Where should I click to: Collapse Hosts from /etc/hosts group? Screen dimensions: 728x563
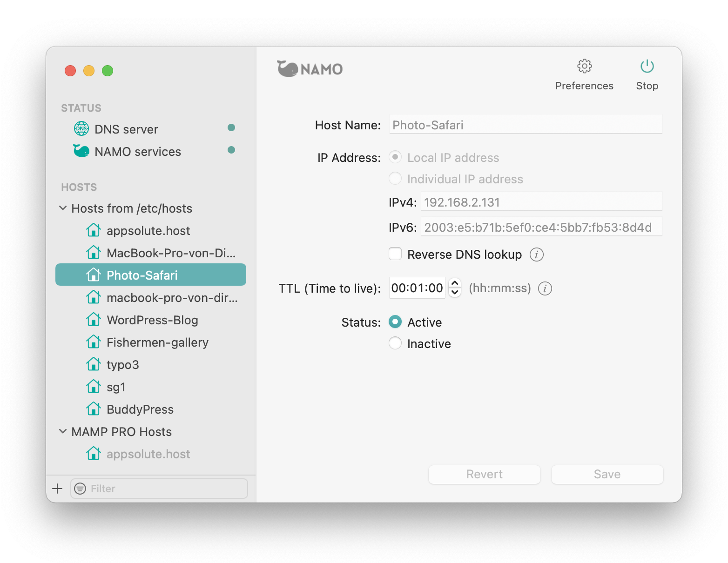63,208
